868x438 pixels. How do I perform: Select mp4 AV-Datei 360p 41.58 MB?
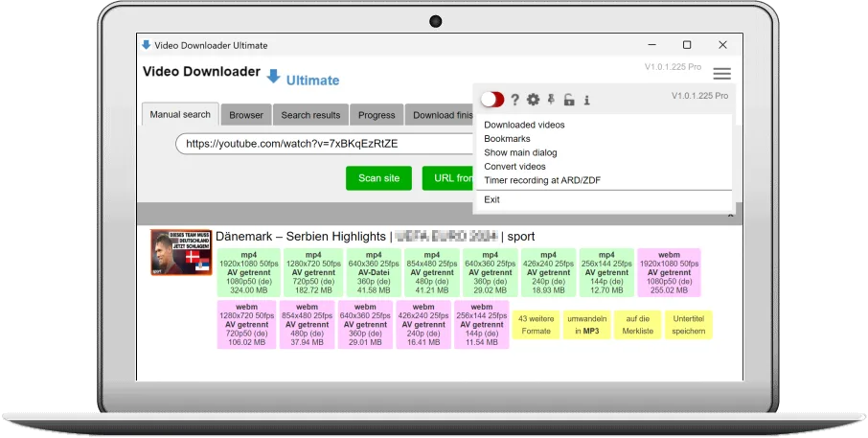374,272
